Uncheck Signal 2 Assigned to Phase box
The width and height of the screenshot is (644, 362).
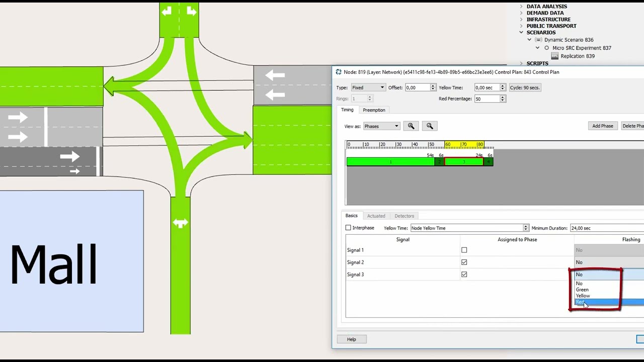coord(464,262)
